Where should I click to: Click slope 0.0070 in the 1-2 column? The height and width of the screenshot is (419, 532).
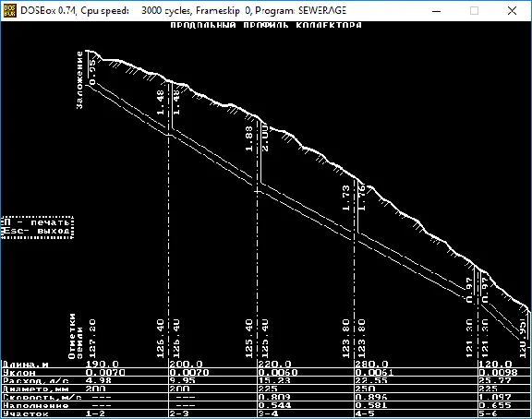(x=105, y=373)
